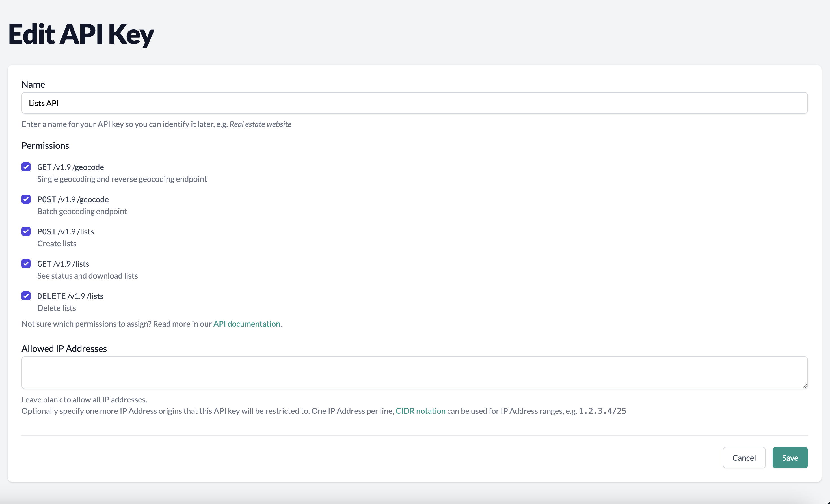
Task: Uncheck the GET /v1.9 /lists permission
Action: coord(26,264)
